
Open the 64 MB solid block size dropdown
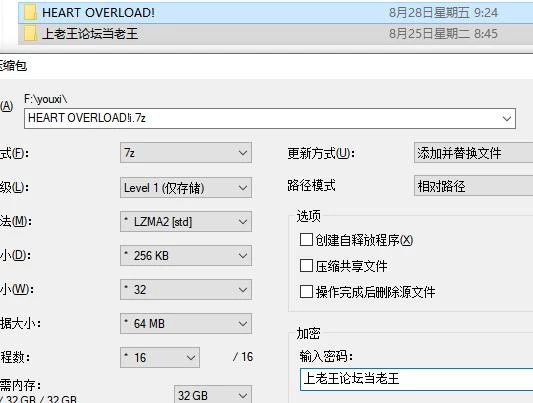(186, 323)
